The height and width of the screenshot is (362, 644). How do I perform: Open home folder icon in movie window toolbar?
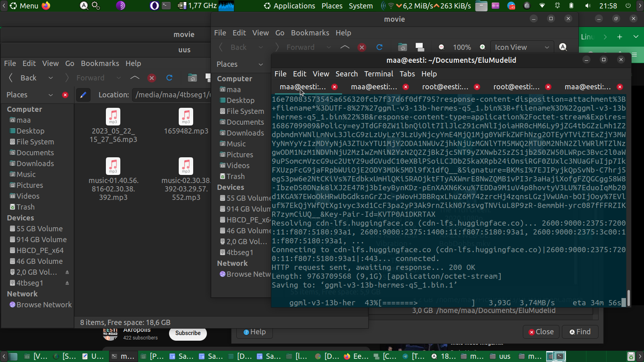pyautogui.click(x=402, y=47)
